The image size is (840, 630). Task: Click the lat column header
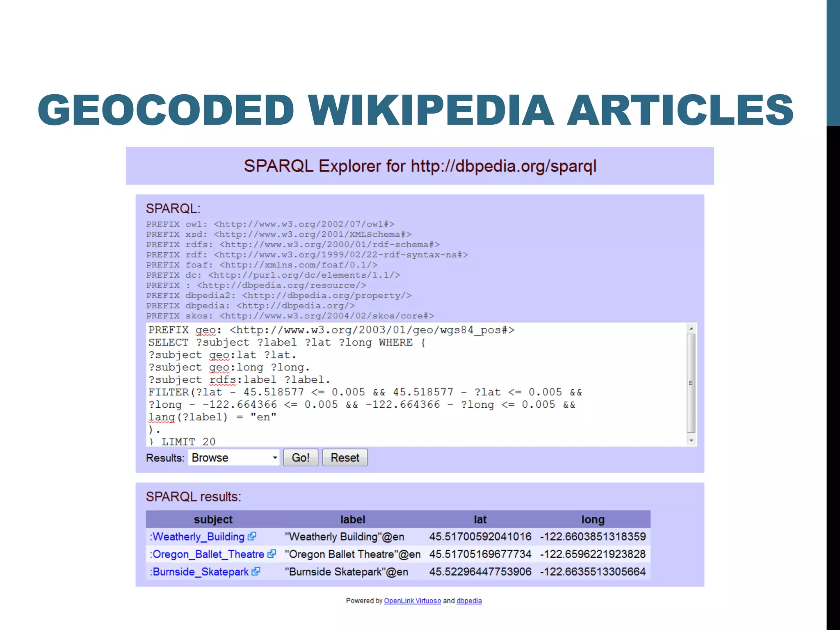[480, 519]
